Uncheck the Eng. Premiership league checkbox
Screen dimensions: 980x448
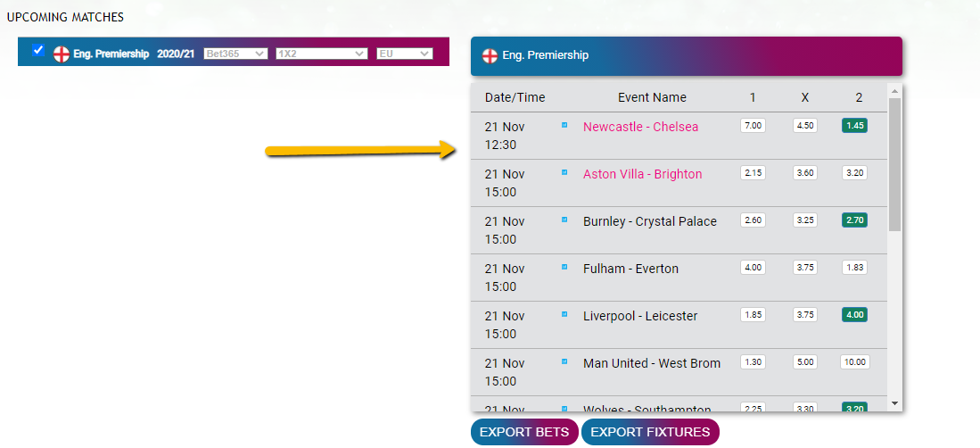(38, 51)
